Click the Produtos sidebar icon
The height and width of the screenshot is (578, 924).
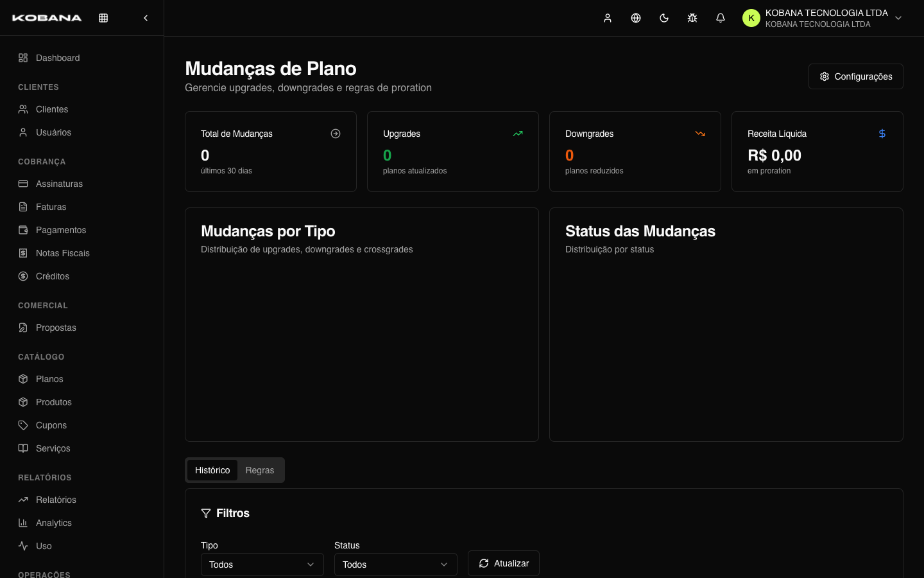click(23, 402)
